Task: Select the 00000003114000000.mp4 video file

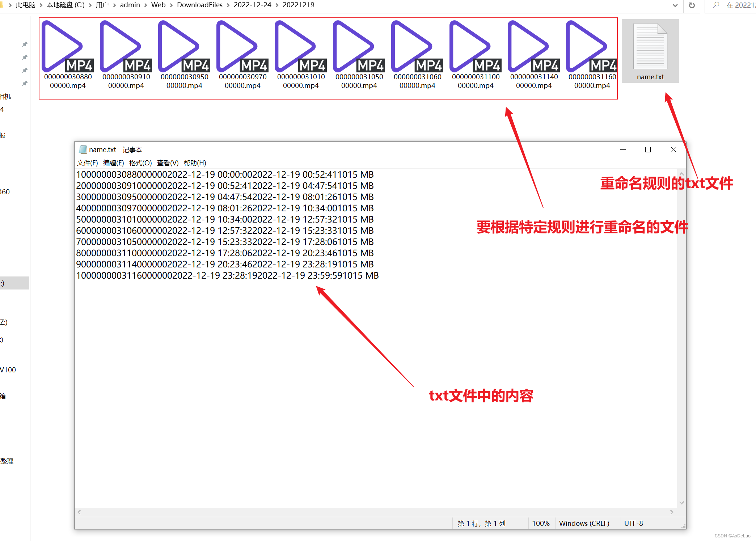Action: click(534, 55)
